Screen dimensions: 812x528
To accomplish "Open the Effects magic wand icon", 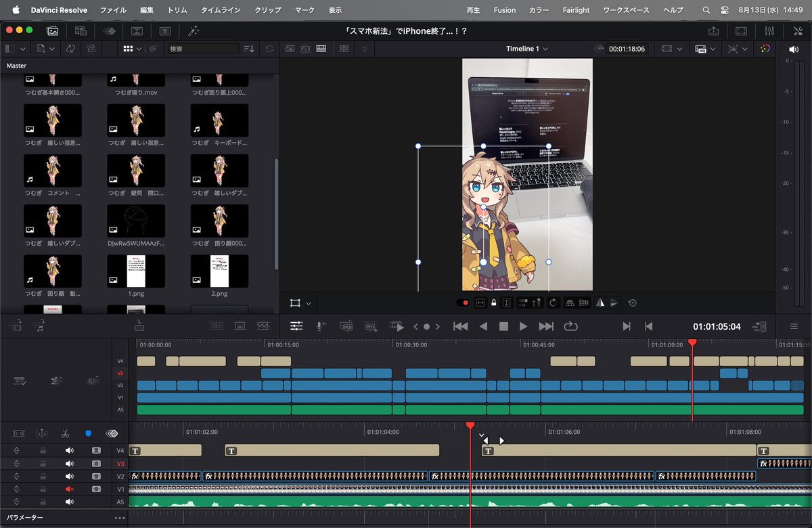I will coord(193,31).
